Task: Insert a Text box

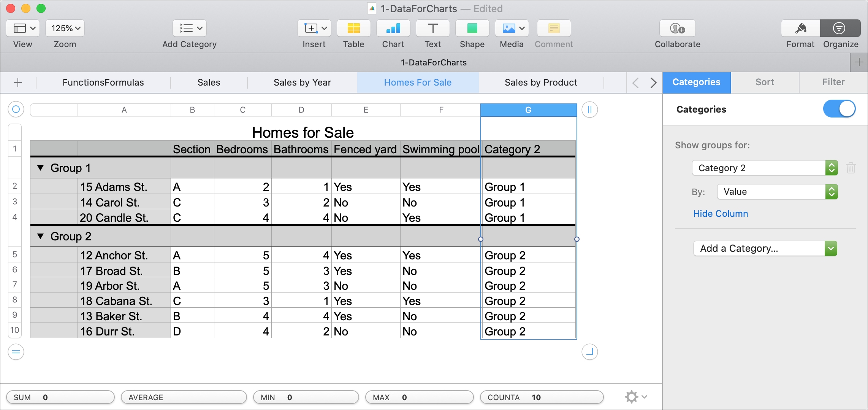Action: tap(432, 29)
